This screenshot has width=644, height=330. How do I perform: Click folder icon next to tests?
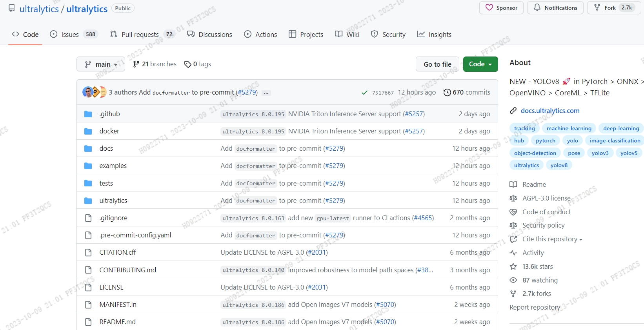(x=88, y=183)
